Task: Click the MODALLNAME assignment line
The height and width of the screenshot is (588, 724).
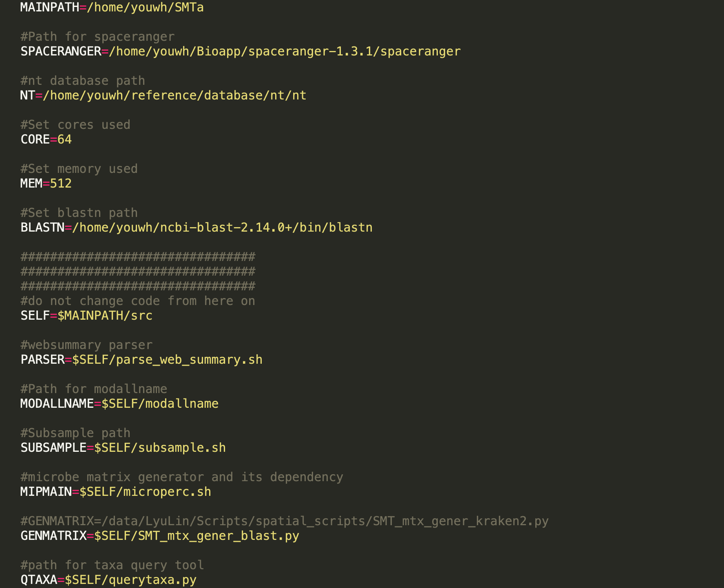Action: (x=119, y=403)
